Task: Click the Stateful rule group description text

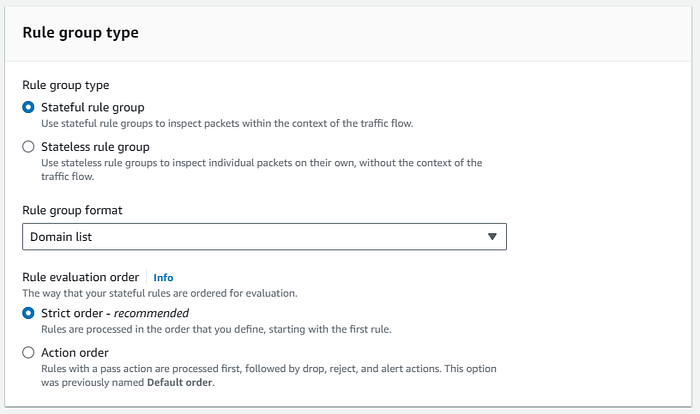Action: [x=231, y=123]
